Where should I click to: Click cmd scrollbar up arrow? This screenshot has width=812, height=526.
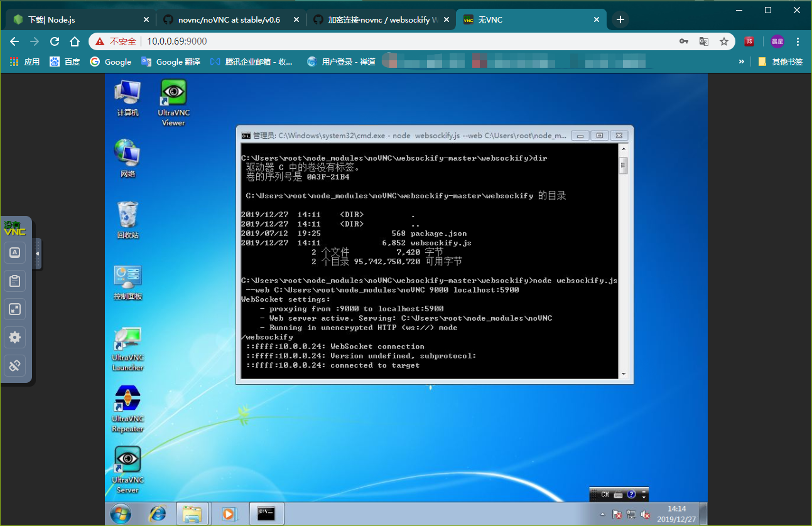624,149
